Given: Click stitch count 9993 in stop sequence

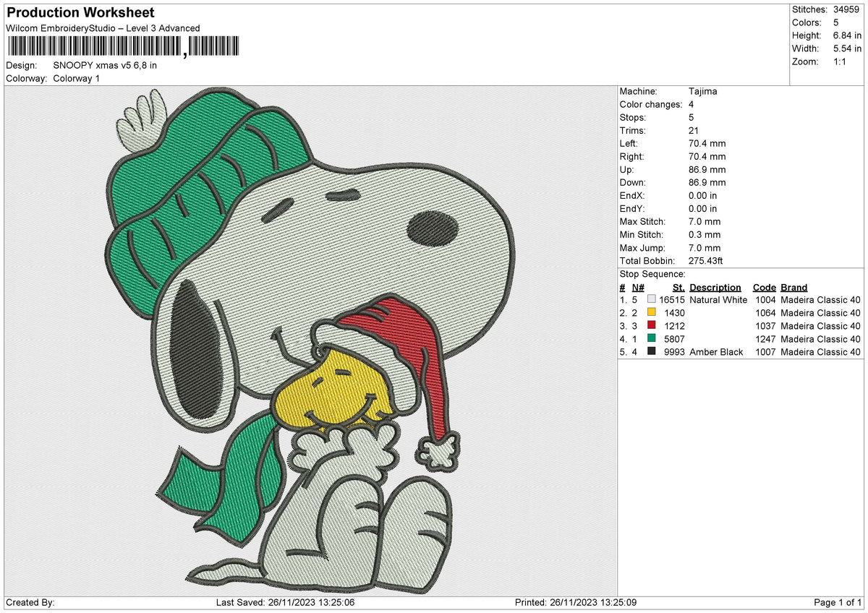Looking at the screenshot, I should [675, 352].
